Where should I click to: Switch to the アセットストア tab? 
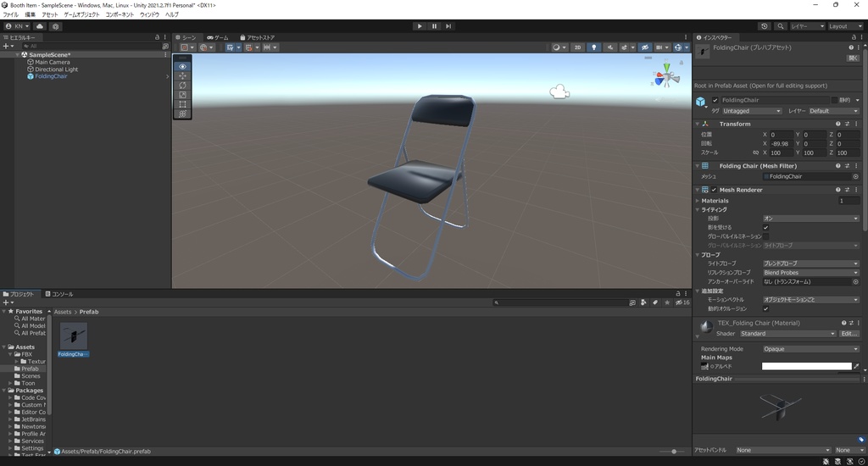258,37
